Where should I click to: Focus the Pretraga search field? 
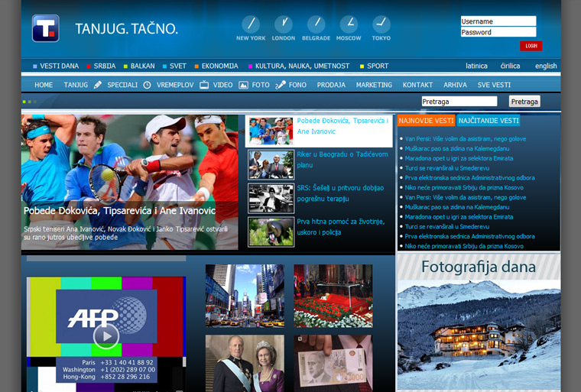[x=459, y=101]
